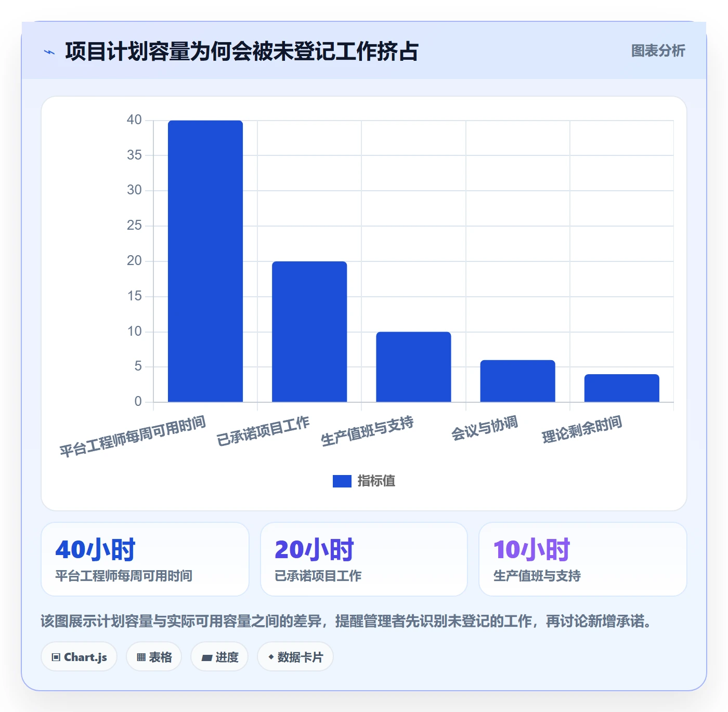The image size is (728, 712).
Task: Click the 进度 tag's bar icon
Action: [206, 658]
